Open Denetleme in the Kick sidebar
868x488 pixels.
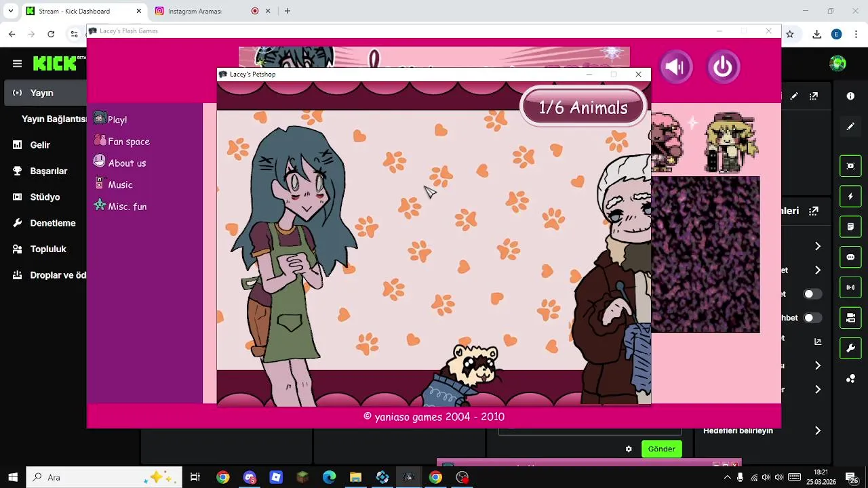(43, 223)
